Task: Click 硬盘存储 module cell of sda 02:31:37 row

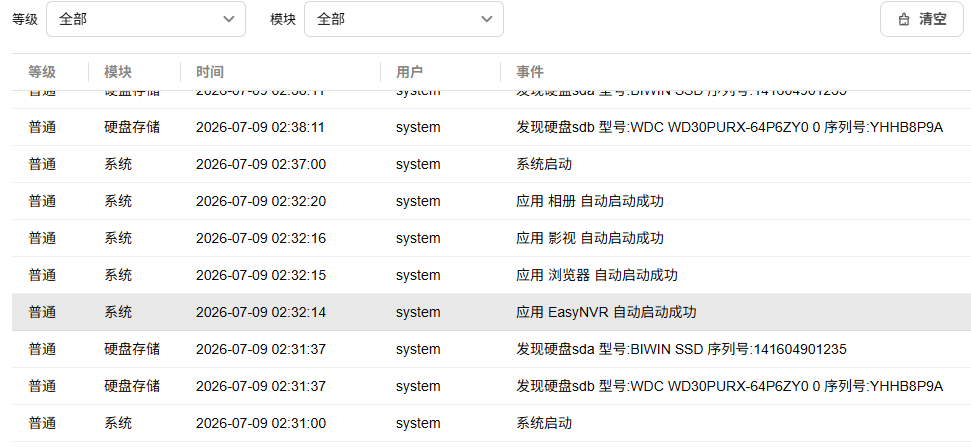Action: (x=132, y=349)
